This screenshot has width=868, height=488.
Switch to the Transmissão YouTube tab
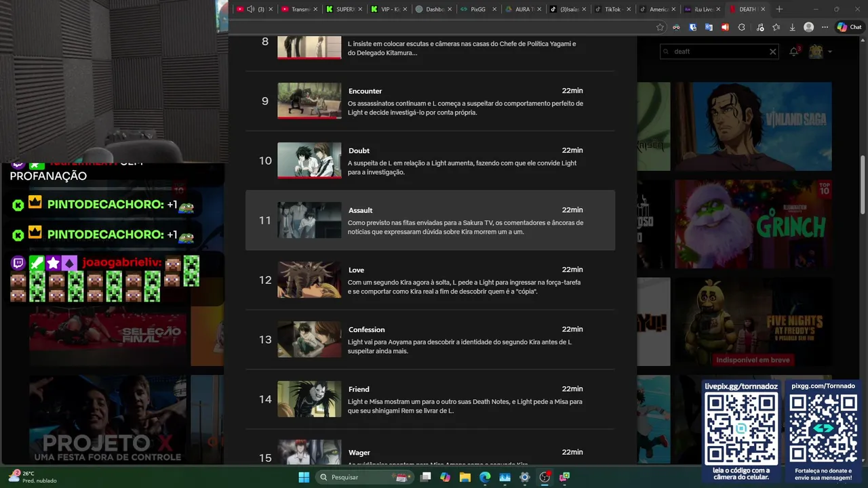300,9
